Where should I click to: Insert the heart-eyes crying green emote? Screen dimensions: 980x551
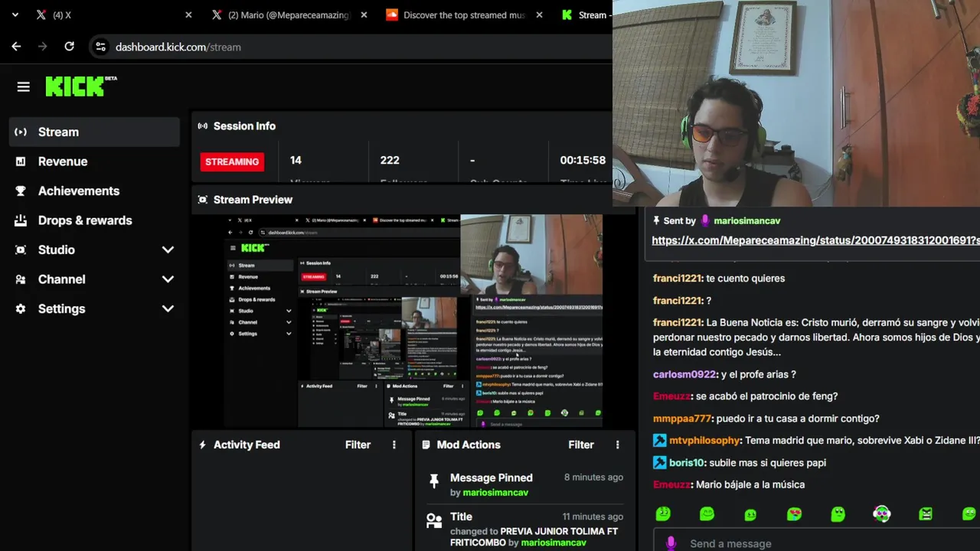[x=794, y=514]
